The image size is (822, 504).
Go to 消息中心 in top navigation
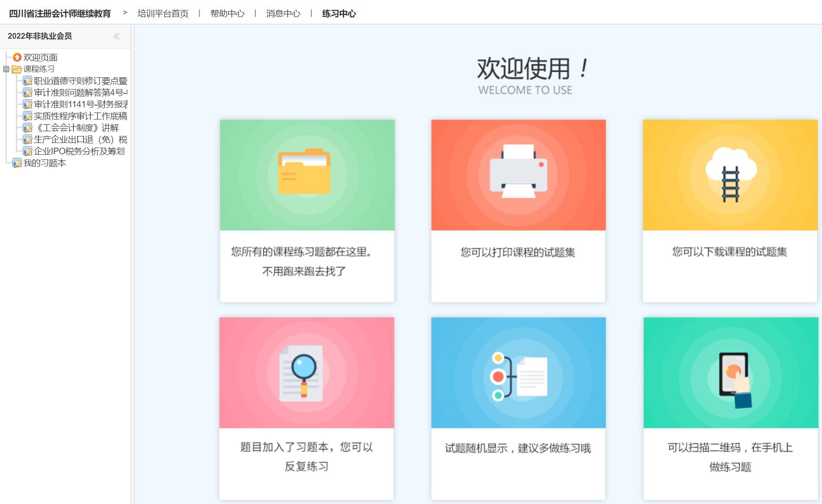pyautogui.click(x=283, y=13)
